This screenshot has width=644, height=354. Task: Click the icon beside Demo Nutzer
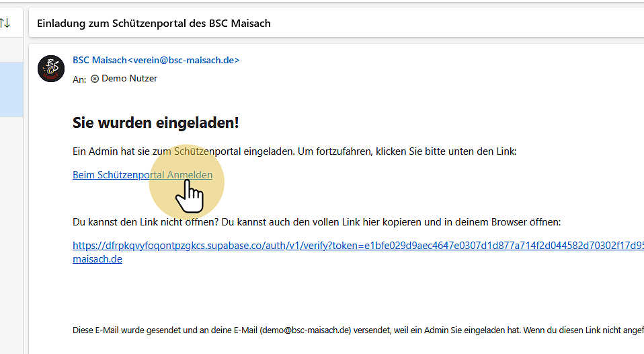point(95,79)
